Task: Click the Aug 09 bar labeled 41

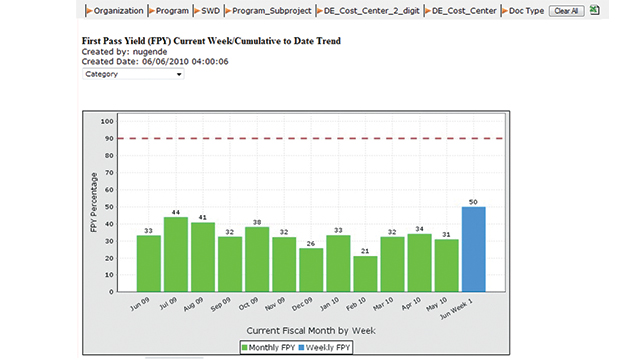Action: [x=203, y=257]
